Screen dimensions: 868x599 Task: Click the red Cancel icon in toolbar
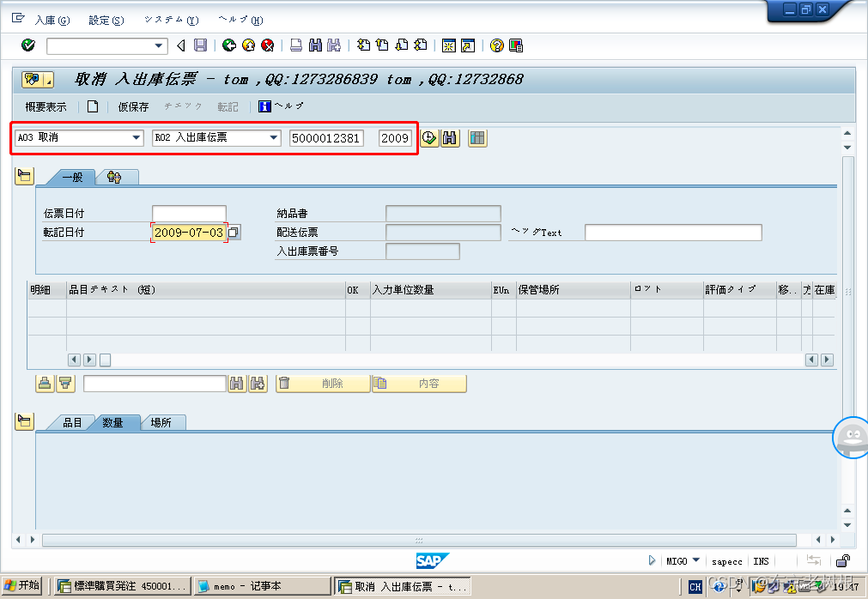pyautogui.click(x=267, y=45)
